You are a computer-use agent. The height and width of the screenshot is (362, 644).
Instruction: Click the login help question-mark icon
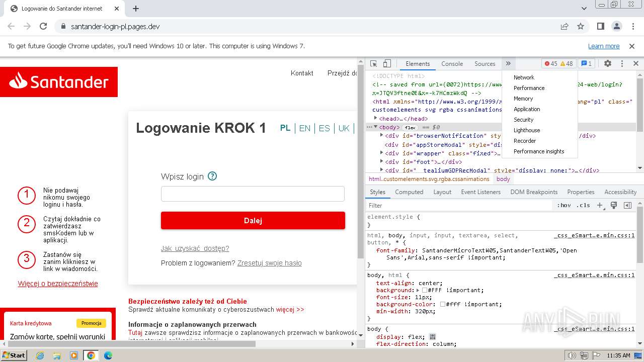[212, 176]
